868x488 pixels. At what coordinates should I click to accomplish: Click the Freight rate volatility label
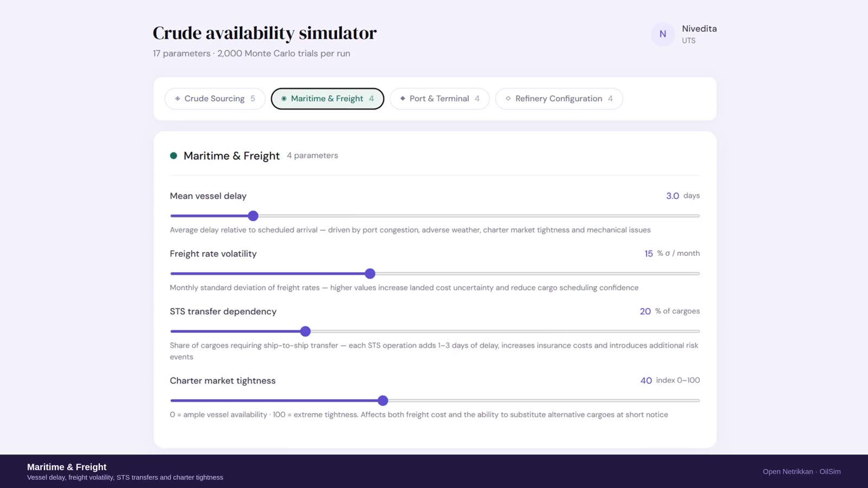pos(213,254)
